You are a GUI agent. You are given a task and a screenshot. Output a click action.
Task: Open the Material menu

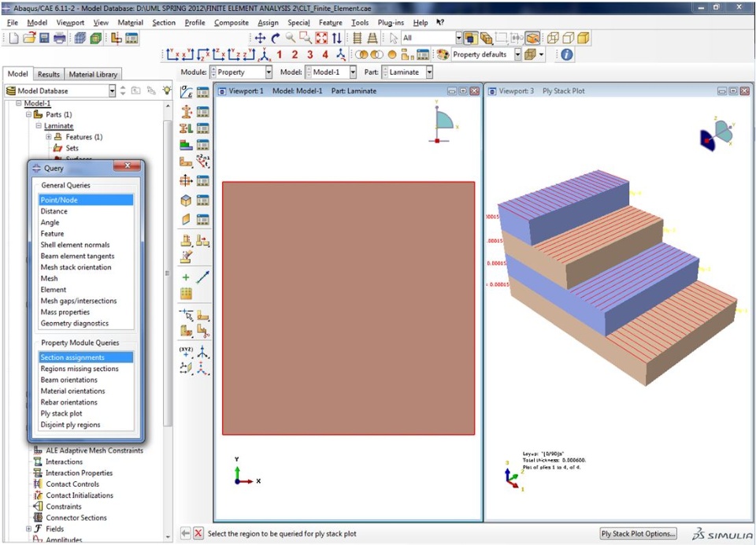pyautogui.click(x=130, y=23)
